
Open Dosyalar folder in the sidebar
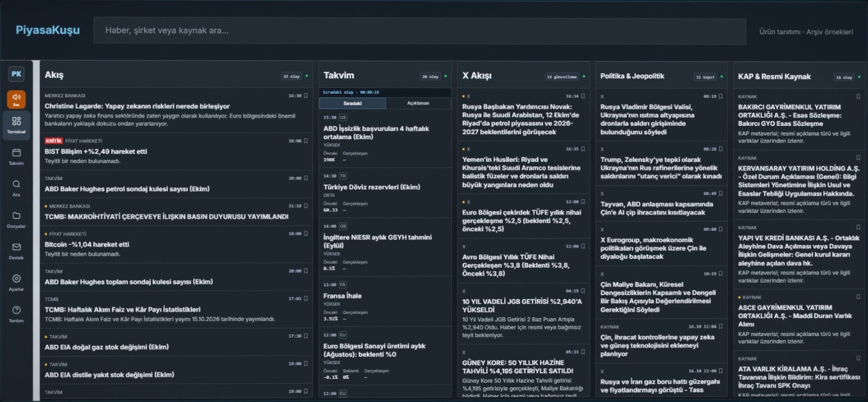tap(16, 220)
